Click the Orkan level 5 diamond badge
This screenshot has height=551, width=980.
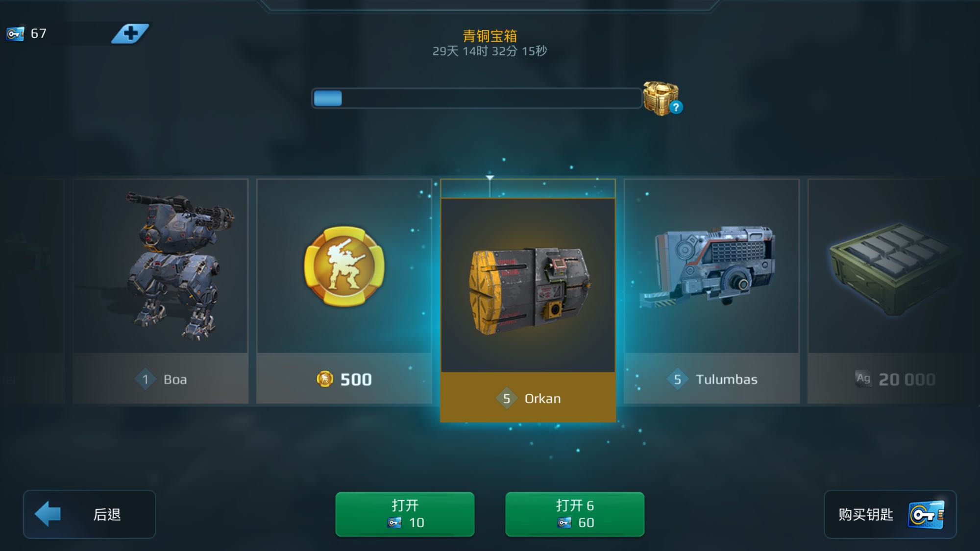click(507, 399)
